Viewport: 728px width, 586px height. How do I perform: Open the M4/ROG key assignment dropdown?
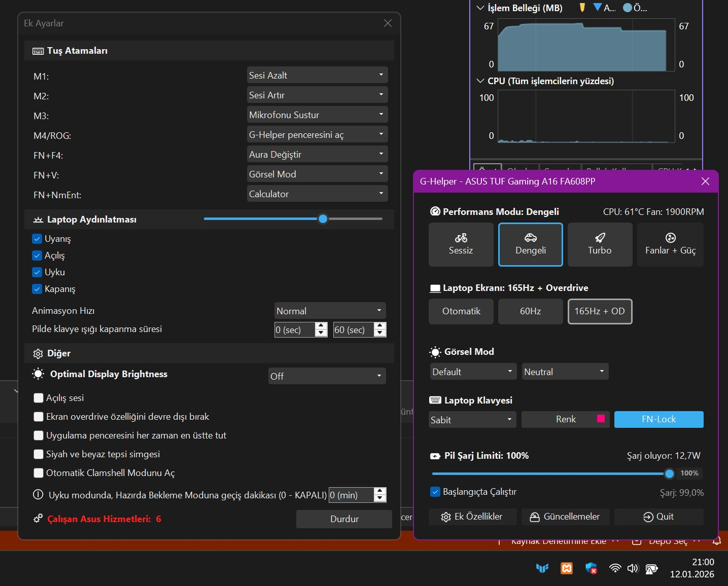[x=318, y=134]
